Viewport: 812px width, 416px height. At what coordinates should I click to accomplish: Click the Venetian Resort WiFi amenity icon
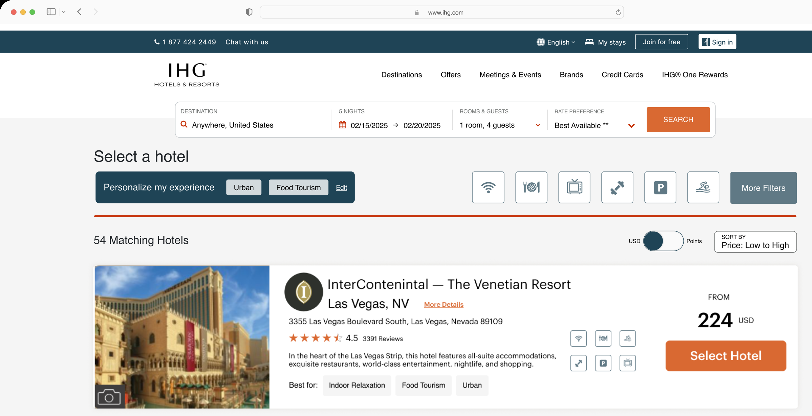click(578, 339)
